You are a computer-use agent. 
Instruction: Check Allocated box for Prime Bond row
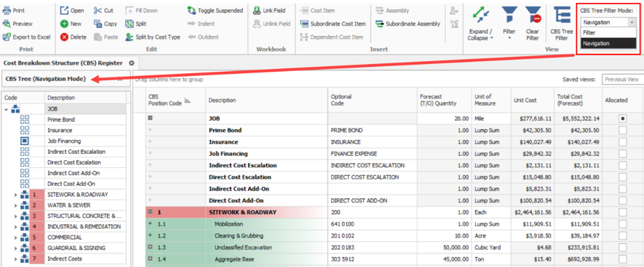(x=622, y=130)
